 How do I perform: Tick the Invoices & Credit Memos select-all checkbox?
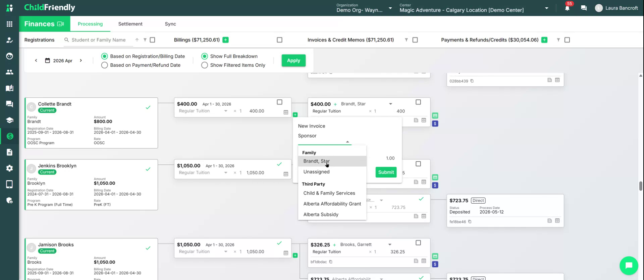click(x=415, y=40)
